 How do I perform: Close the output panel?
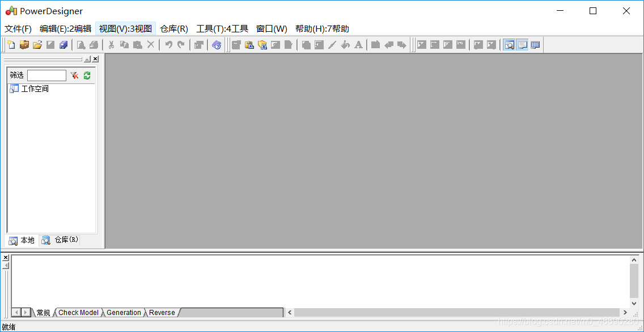(5, 258)
